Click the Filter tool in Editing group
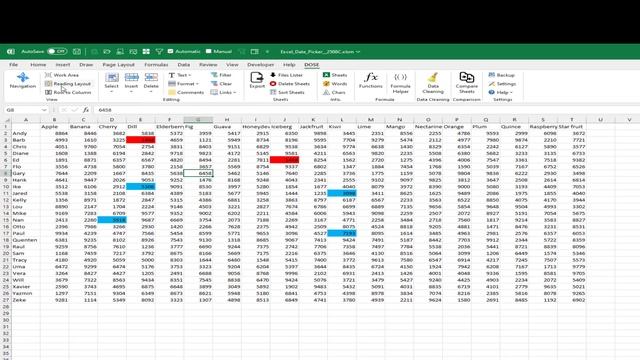 point(221,75)
